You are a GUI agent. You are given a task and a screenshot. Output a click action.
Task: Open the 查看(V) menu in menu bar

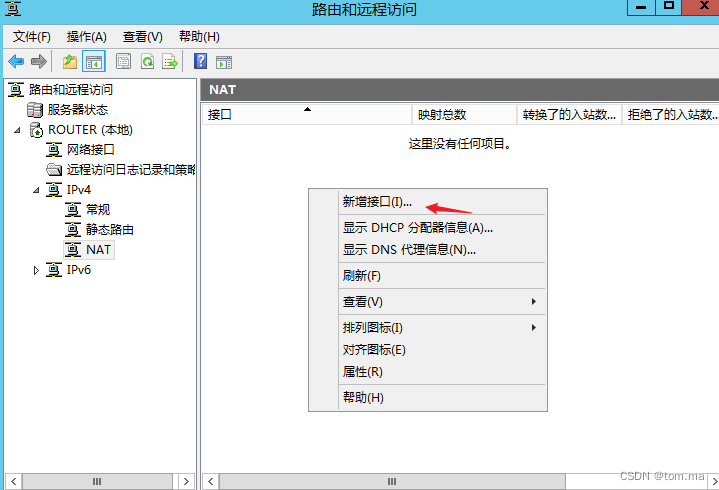pyautogui.click(x=143, y=37)
